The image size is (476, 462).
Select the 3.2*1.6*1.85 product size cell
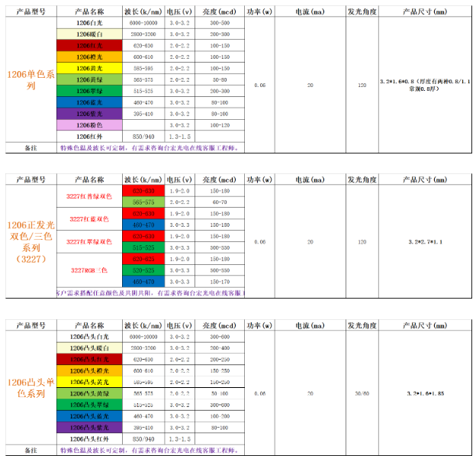pos(427,393)
